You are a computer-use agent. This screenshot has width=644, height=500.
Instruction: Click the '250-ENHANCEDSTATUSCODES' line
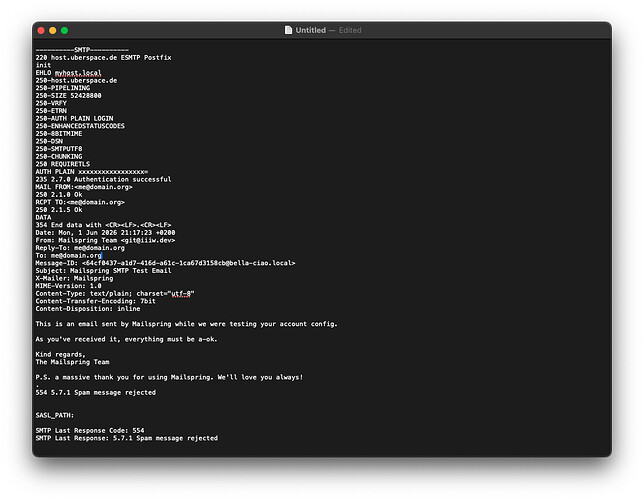point(80,126)
